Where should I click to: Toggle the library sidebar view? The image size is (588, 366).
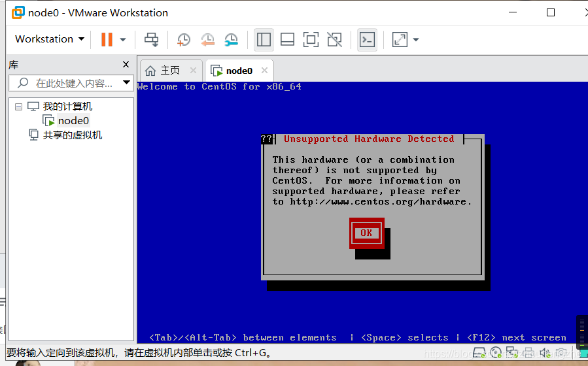click(264, 39)
